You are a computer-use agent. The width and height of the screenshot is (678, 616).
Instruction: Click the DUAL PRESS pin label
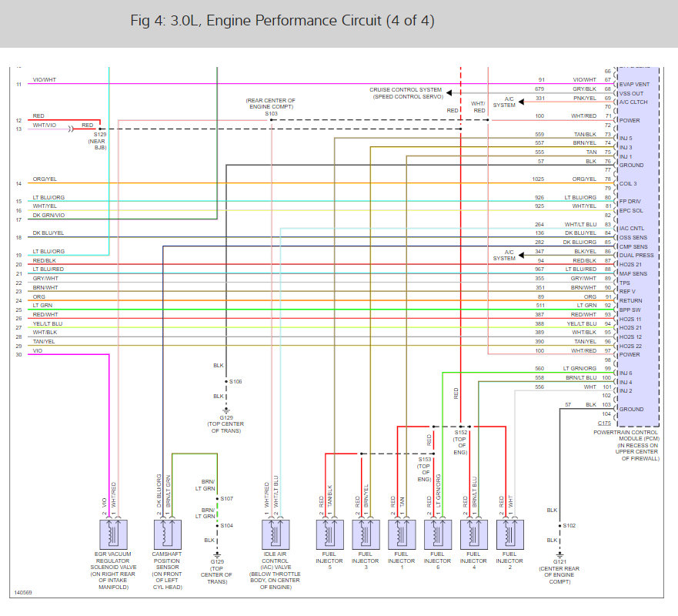click(636, 255)
